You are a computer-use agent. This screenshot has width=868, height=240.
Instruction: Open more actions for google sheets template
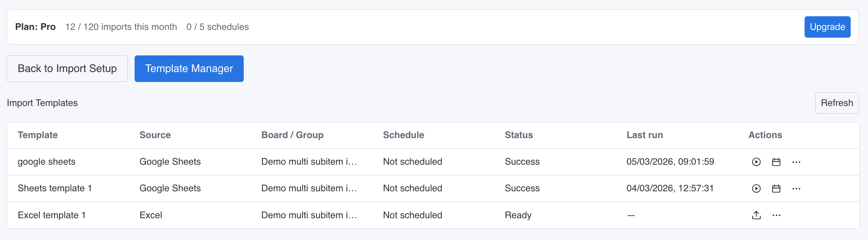(796, 162)
